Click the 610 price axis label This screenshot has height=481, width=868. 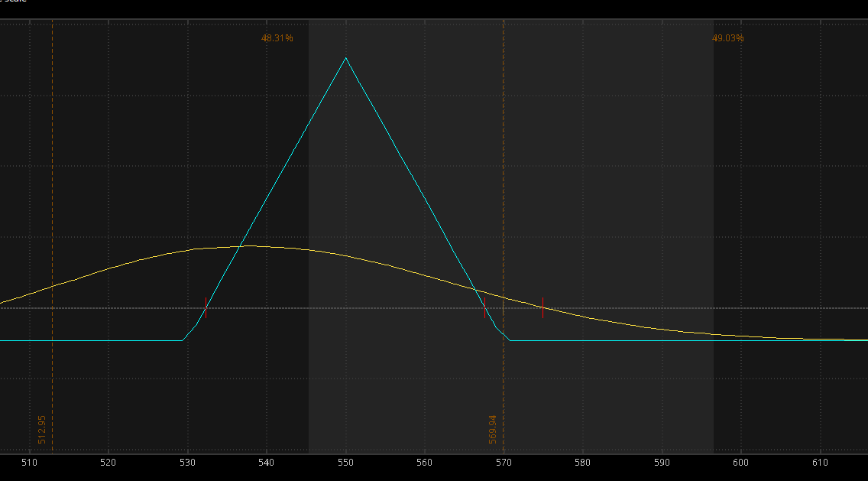[820, 462]
